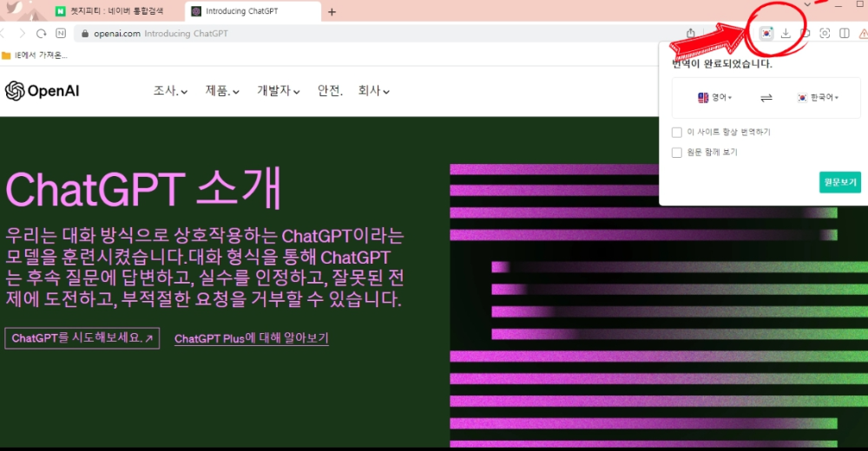This screenshot has width=868, height=451.
Task: Reload the page with the refresh icon
Action: [41, 33]
